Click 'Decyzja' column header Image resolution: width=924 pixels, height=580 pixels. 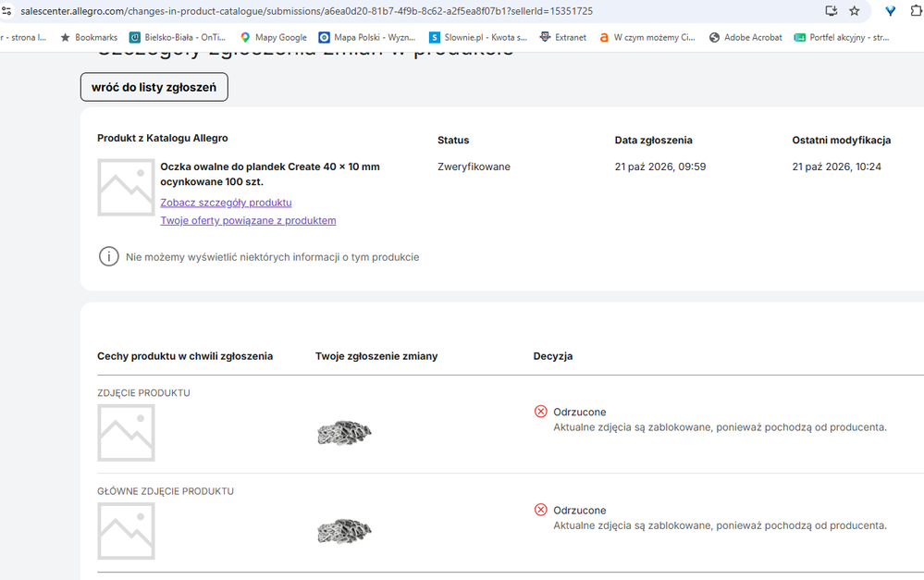pos(553,356)
